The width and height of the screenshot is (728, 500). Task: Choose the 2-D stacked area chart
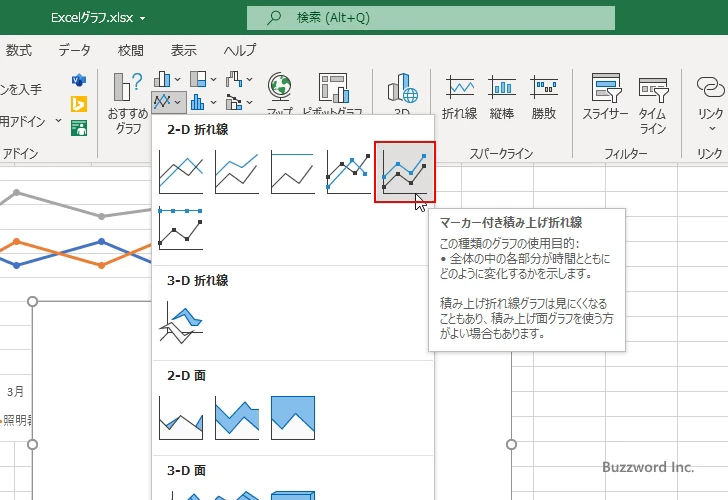pos(236,418)
